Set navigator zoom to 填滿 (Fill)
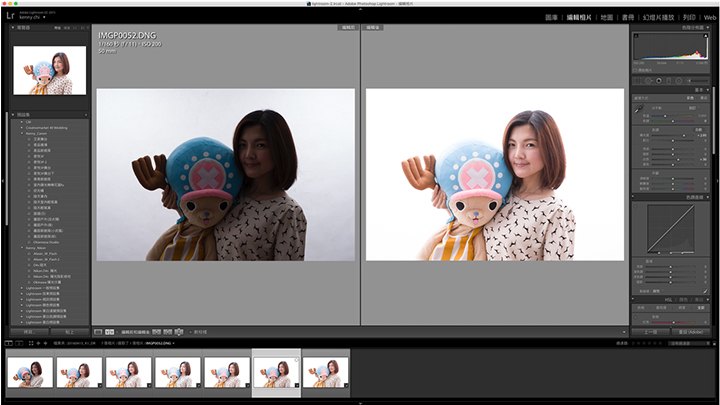The width and height of the screenshot is (720, 405). [x=67, y=28]
